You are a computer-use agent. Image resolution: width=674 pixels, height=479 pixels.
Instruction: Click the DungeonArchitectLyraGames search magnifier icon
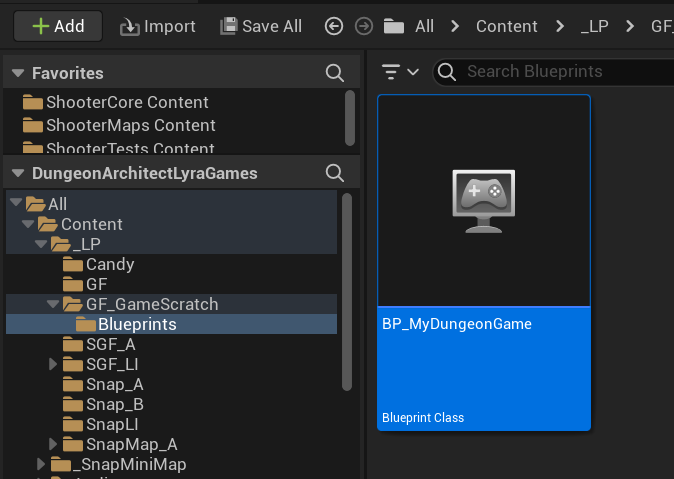tap(335, 173)
